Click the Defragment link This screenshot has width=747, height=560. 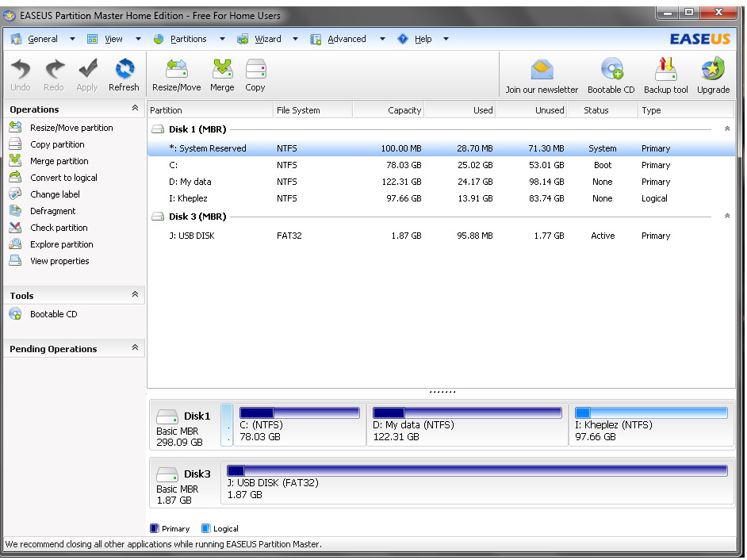click(52, 211)
